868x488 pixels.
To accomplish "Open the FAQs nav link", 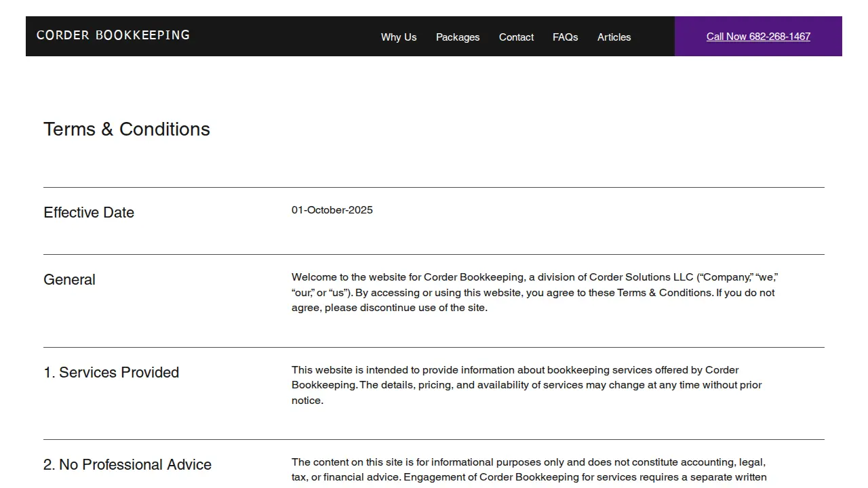I will 565,37.
